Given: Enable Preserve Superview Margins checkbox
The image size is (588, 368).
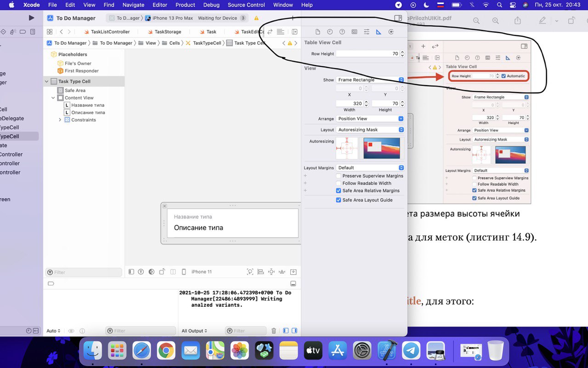Looking at the screenshot, I should [x=339, y=176].
